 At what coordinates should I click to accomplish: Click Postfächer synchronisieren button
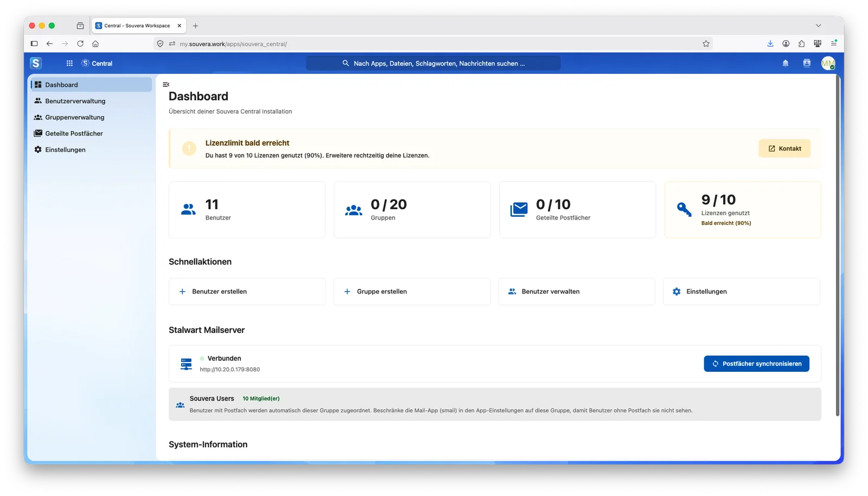[757, 364]
